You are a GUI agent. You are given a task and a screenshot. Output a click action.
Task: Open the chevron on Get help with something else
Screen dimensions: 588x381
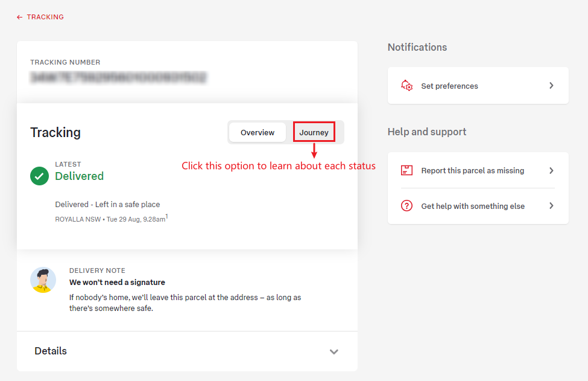coord(551,206)
